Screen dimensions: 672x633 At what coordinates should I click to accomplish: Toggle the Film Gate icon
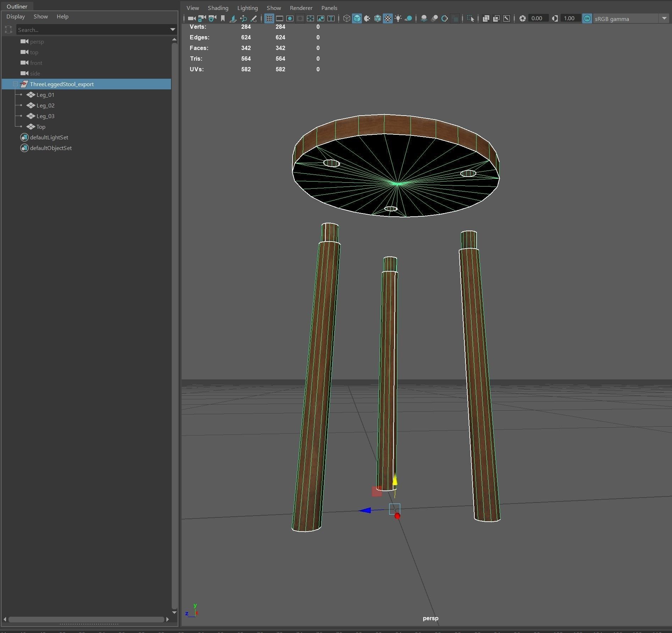[279, 18]
